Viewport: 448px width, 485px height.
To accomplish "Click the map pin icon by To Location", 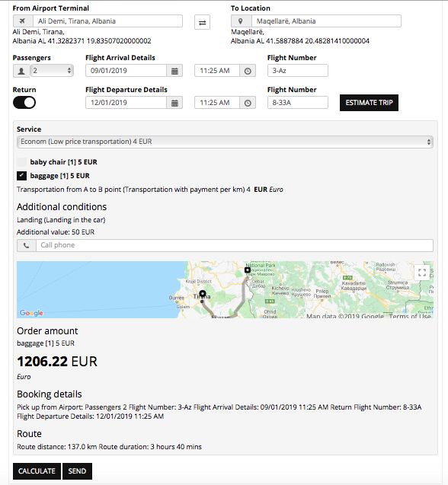I will 241,21.
